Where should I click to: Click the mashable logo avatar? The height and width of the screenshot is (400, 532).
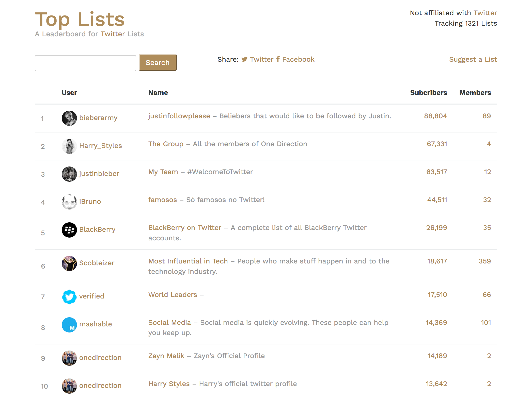(x=69, y=325)
